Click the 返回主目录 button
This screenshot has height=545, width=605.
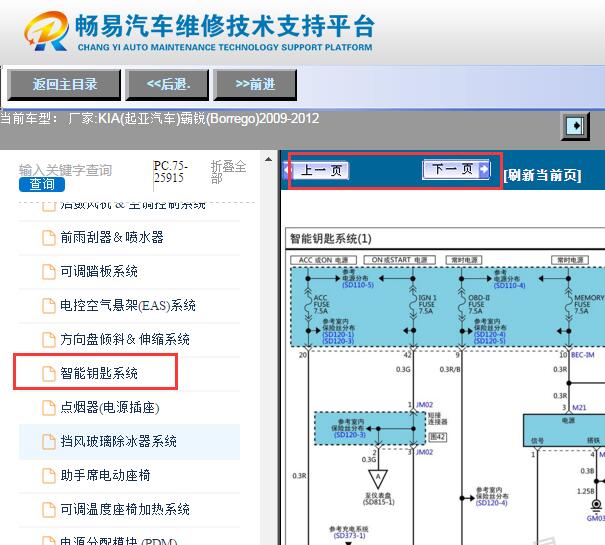tap(64, 85)
